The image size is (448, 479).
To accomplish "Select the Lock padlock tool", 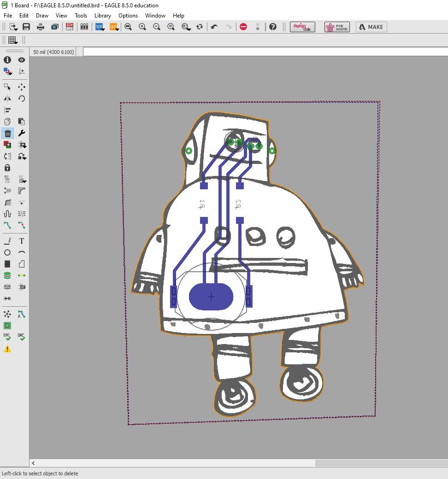I will click(7, 168).
